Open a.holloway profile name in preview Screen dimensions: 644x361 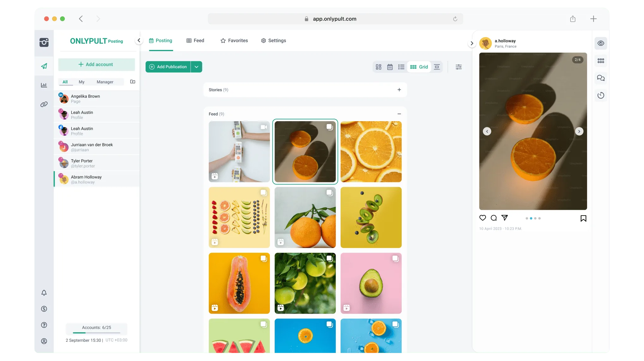point(505,41)
